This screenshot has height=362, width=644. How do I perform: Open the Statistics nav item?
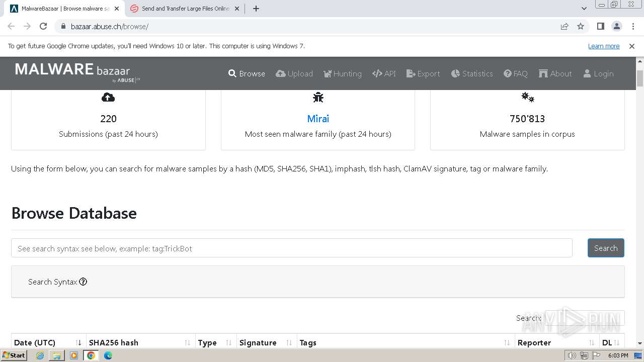(472, 73)
